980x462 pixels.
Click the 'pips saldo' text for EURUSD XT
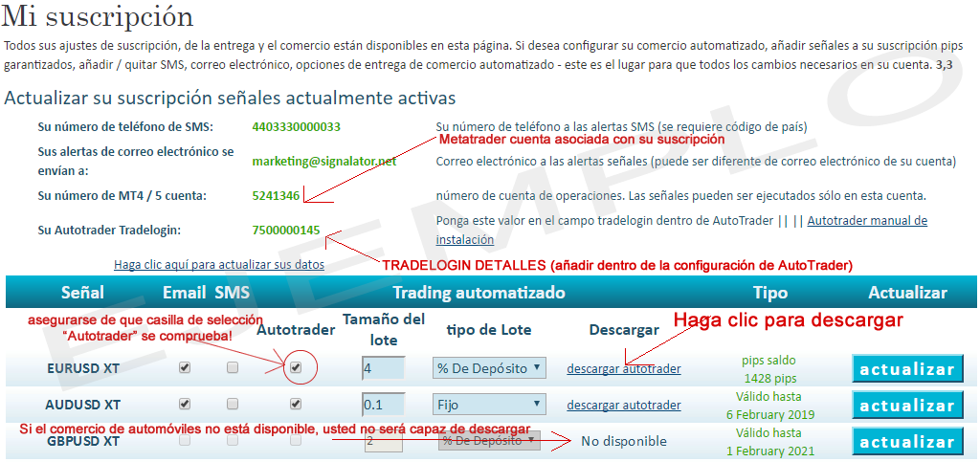(770, 361)
